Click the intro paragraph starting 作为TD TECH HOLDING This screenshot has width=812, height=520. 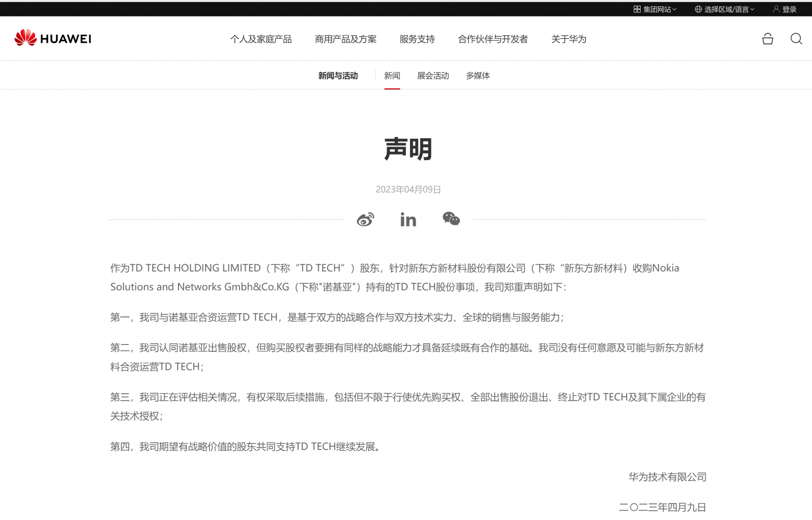(395, 277)
